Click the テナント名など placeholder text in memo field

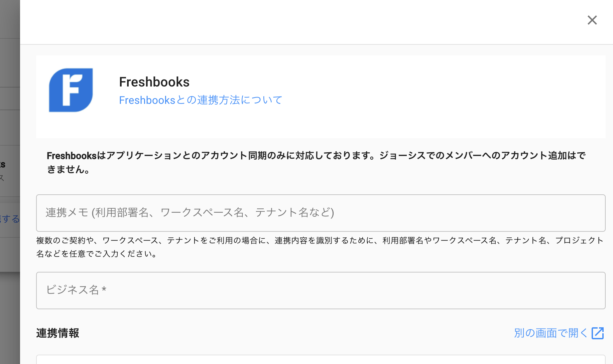pos(294,213)
